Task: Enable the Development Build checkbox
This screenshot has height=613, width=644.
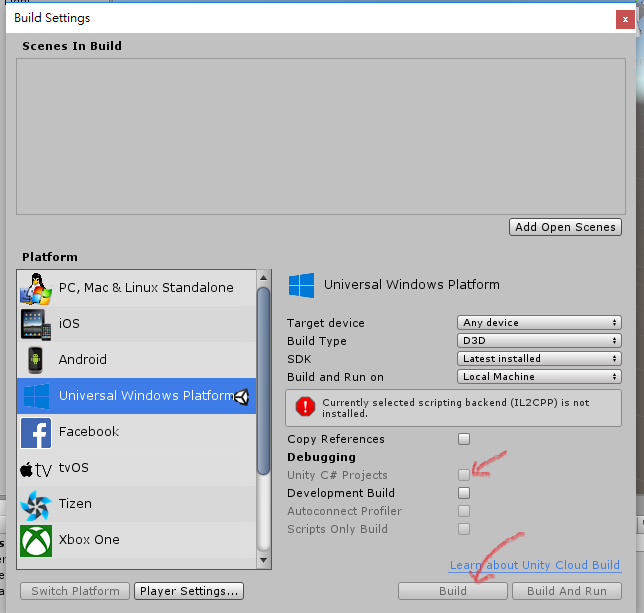Action: 464,493
